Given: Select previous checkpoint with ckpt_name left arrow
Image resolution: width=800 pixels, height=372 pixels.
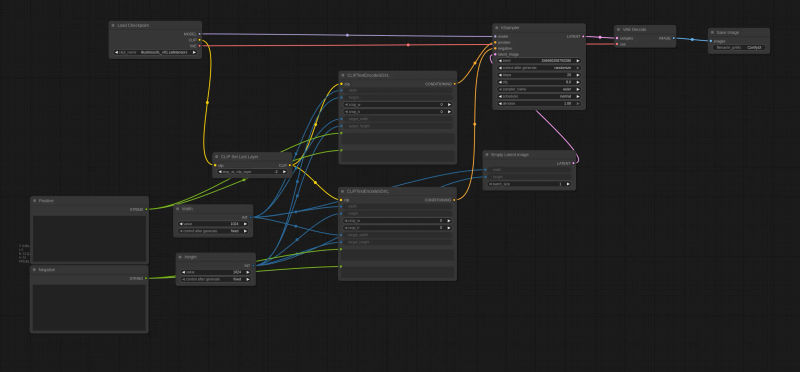Looking at the screenshot, I should (x=116, y=52).
